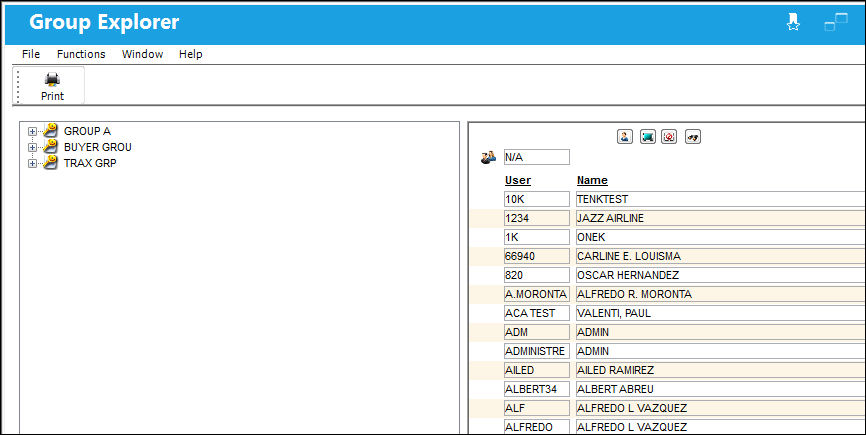Click name cell ALFREDO R. MORONTA

[720, 294]
